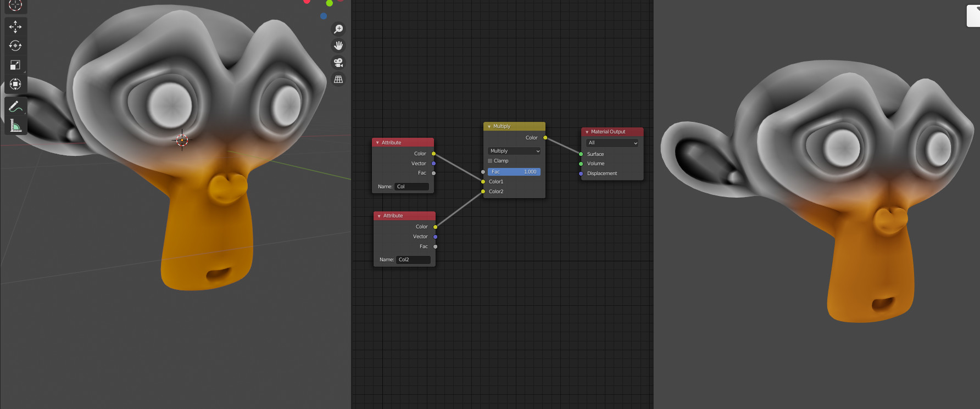
Task: Click the Name field containing Col
Action: (411, 187)
